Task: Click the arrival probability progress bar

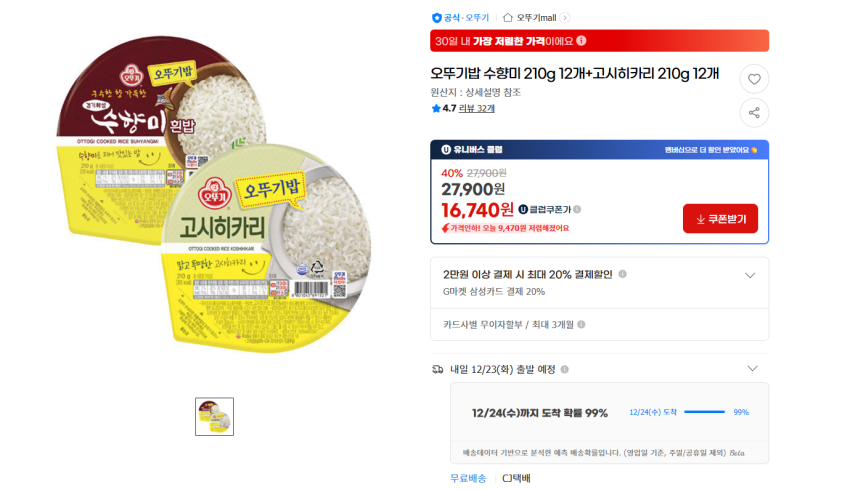Action: pos(704,412)
